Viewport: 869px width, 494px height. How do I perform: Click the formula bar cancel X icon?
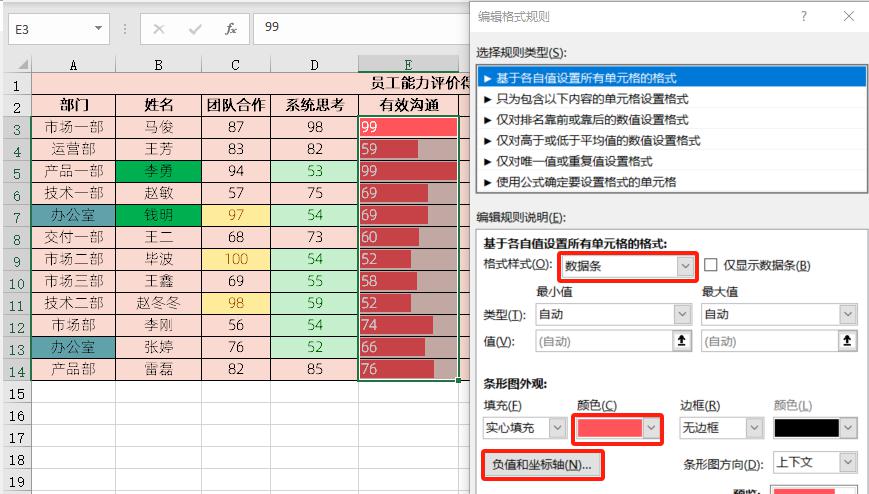[x=159, y=29]
